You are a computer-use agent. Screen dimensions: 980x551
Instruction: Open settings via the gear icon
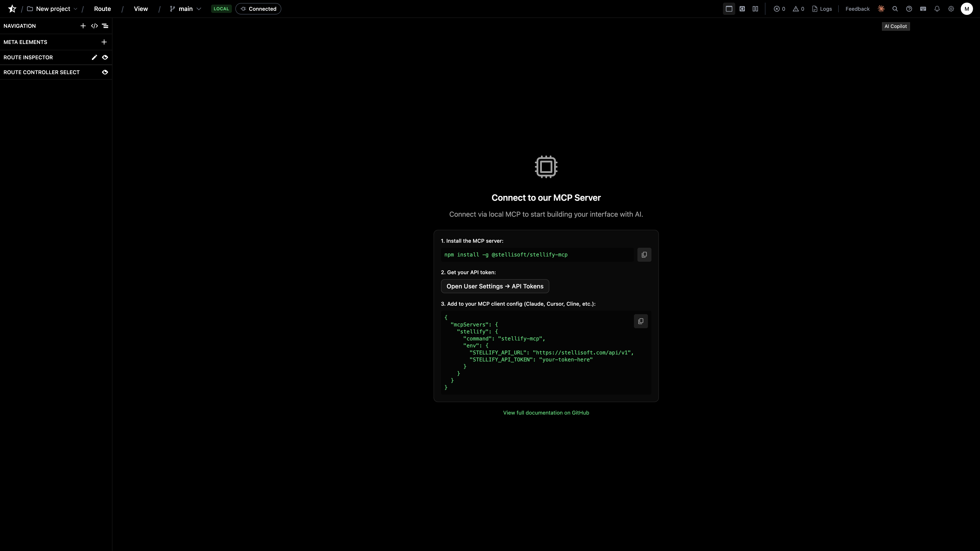click(951, 8)
